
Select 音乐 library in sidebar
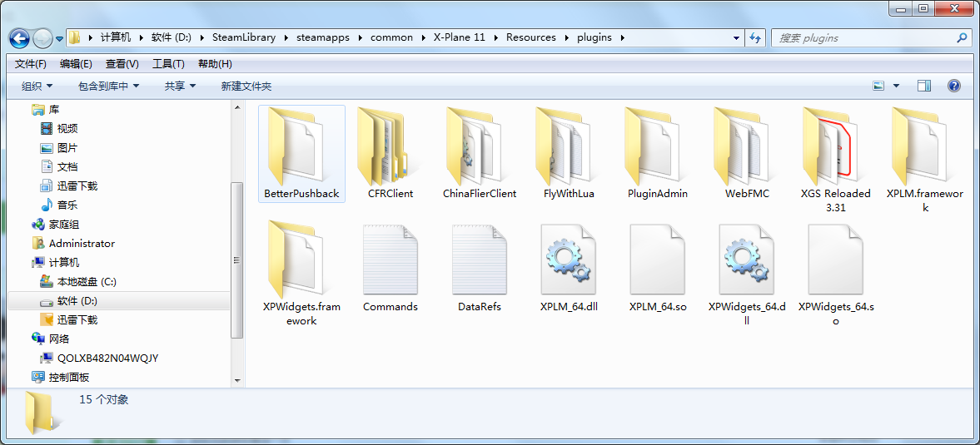click(59, 205)
